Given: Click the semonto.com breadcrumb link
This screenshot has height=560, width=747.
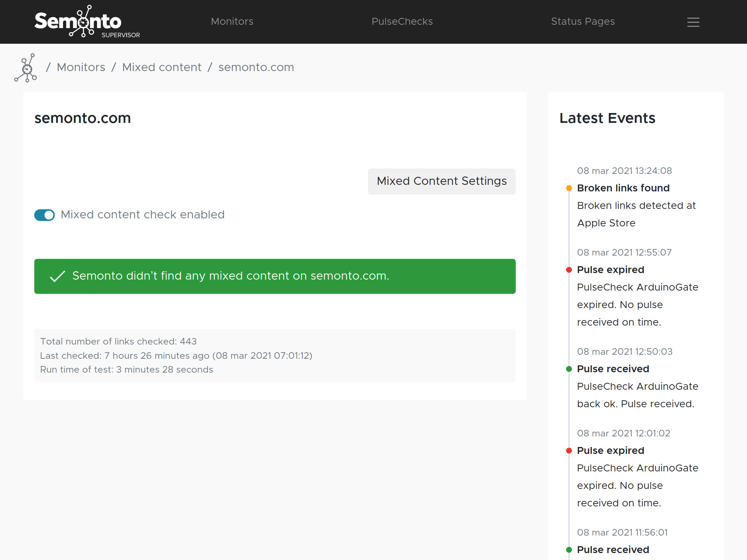Looking at the screenshot, I should pyautogui.click(x=256, y=67).
